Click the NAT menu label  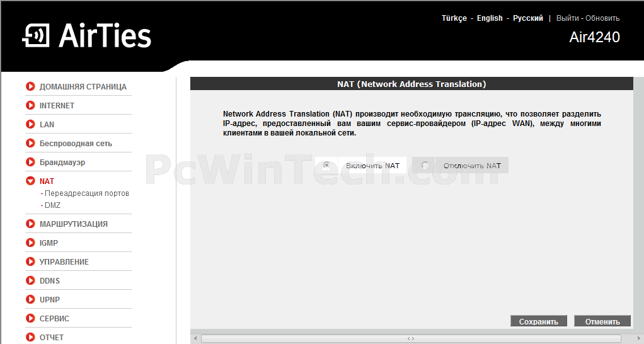pyautogui.click(x=47, y=181)
